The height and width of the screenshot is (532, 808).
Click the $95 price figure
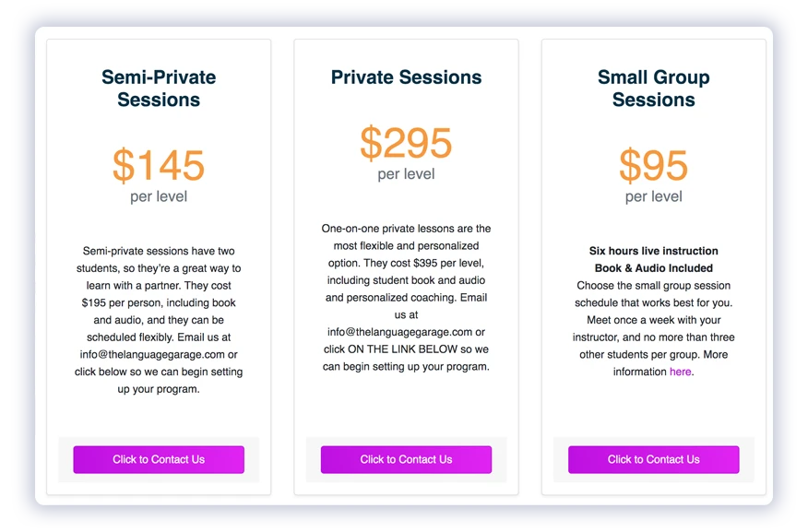(x=653, y=165)
